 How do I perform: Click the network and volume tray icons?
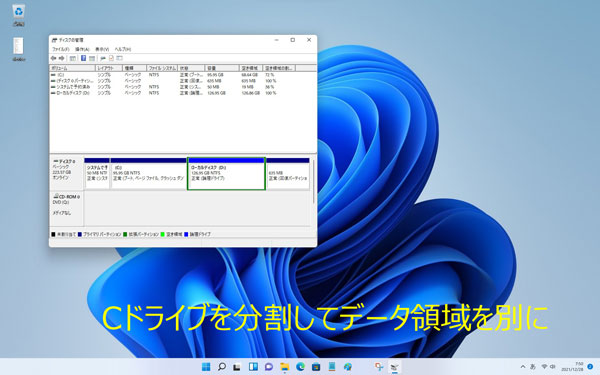[x=548, y=367]
